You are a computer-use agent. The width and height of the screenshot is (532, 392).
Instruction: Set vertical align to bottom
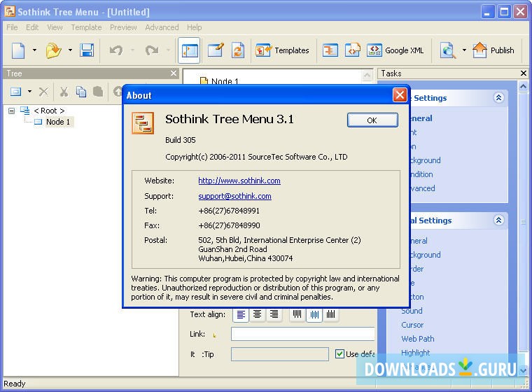pos(331,314)
